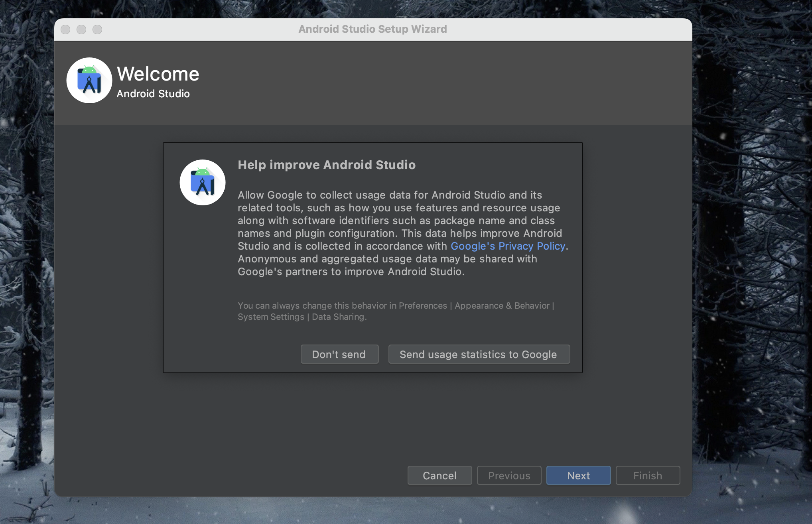The height and width of the screenshot is (524, 812).
Task: Click the Android Studio logo inside the dialog
Action: click(x=203, y=183)
